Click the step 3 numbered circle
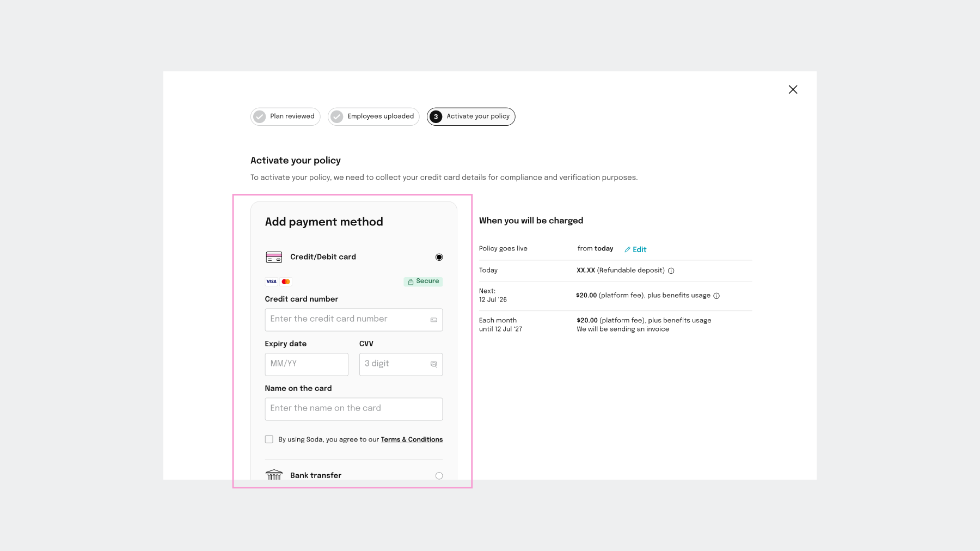980x551 pixels. pos(436,116)
